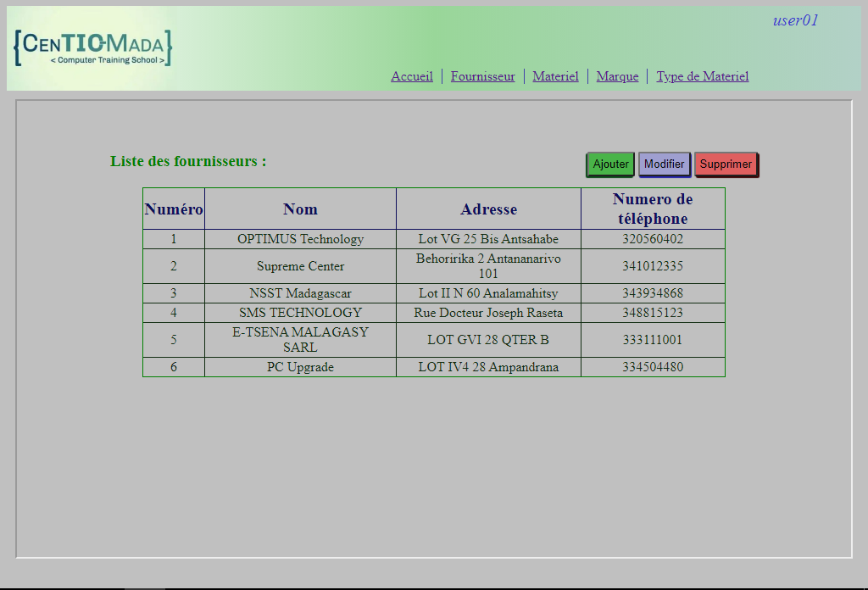Click phone number 343934868
The width and height of the screenshot is (868, 590).
point(654,293)
